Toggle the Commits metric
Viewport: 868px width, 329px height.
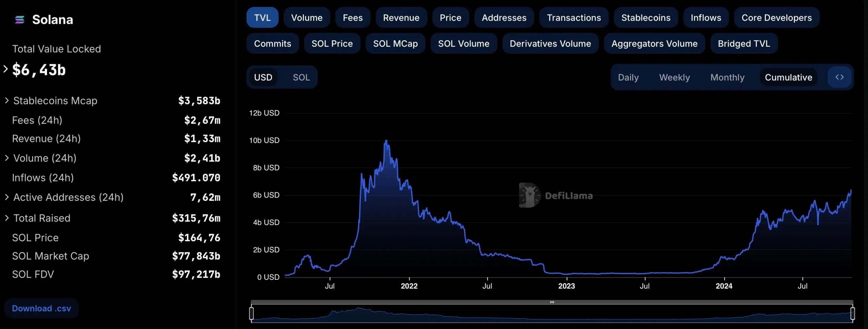tap(273, 43)
